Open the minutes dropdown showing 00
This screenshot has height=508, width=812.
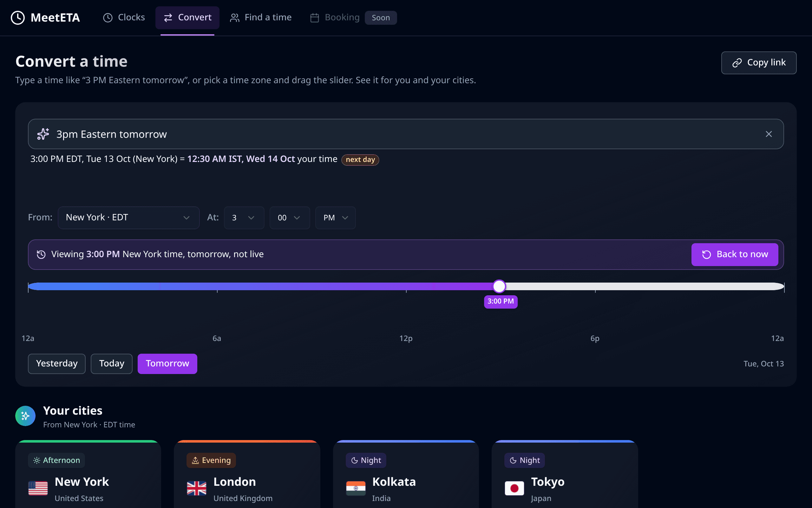click(x=290, y=218)
